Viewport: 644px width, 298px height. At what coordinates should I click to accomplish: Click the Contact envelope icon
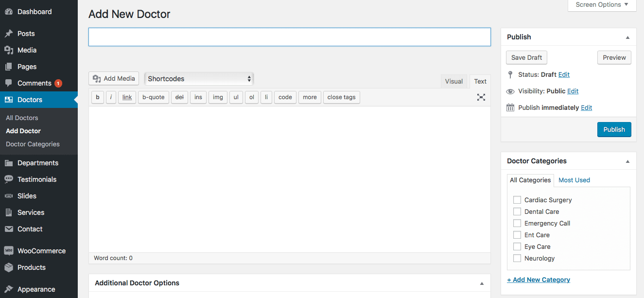tap(9, 229)
